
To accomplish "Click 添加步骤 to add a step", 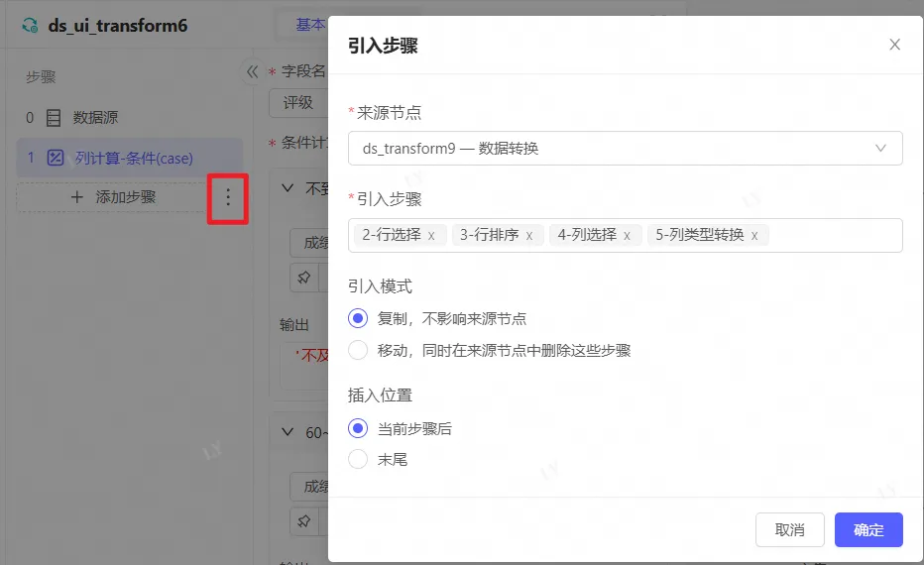I will 114,197.
